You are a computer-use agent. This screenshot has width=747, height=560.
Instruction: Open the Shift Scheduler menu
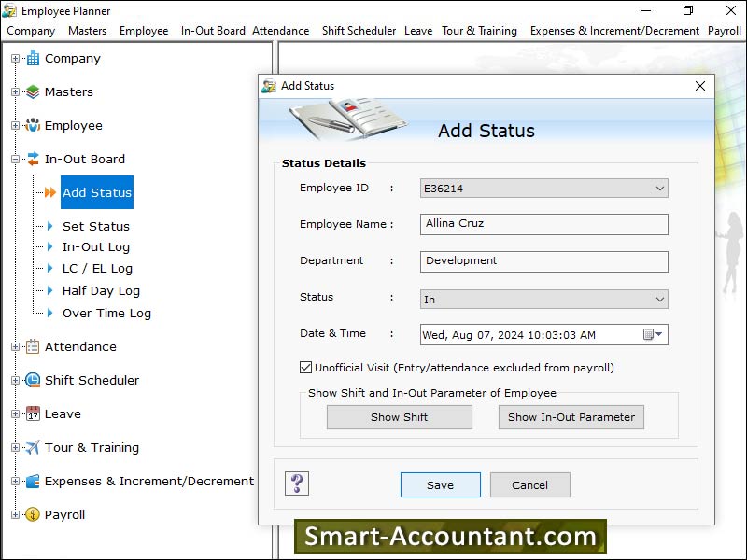(359, 31)
